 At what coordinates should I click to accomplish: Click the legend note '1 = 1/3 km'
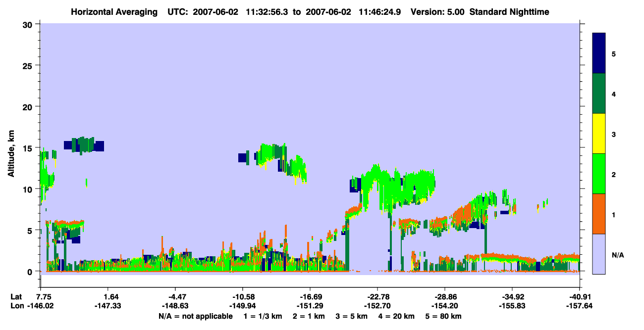pos(263,316)
